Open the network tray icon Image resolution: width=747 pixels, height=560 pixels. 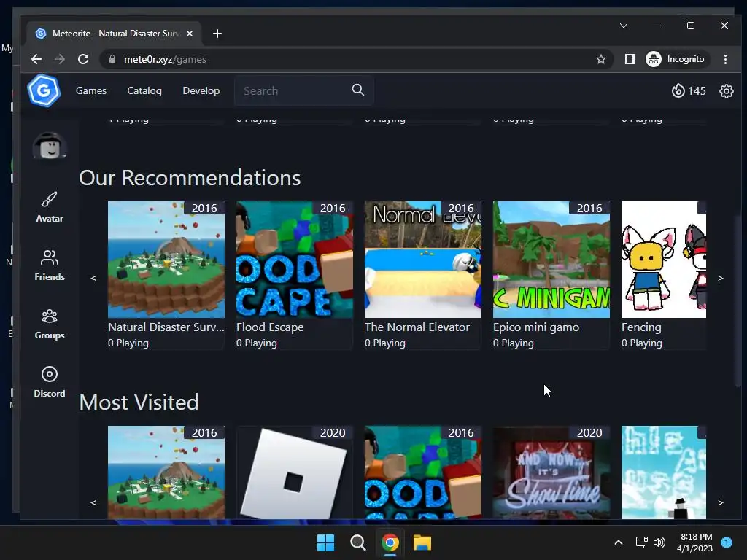(641, 542)
